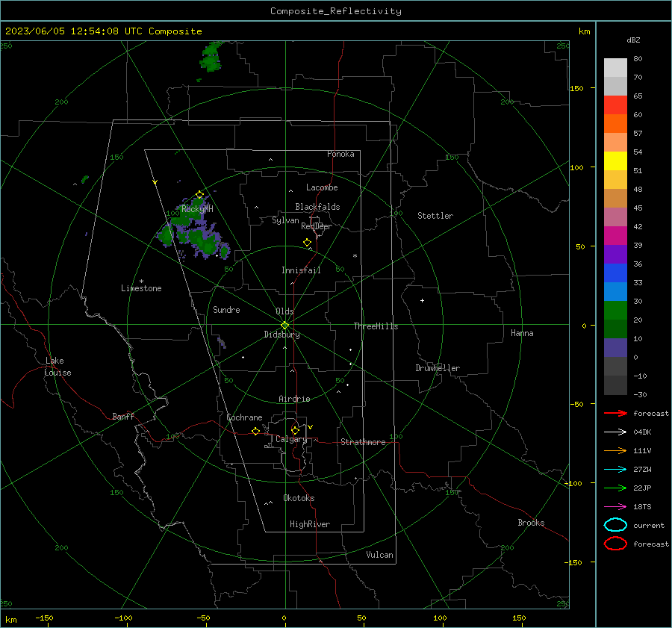Click the asterisk marker above Limestone

pos(141,282)
